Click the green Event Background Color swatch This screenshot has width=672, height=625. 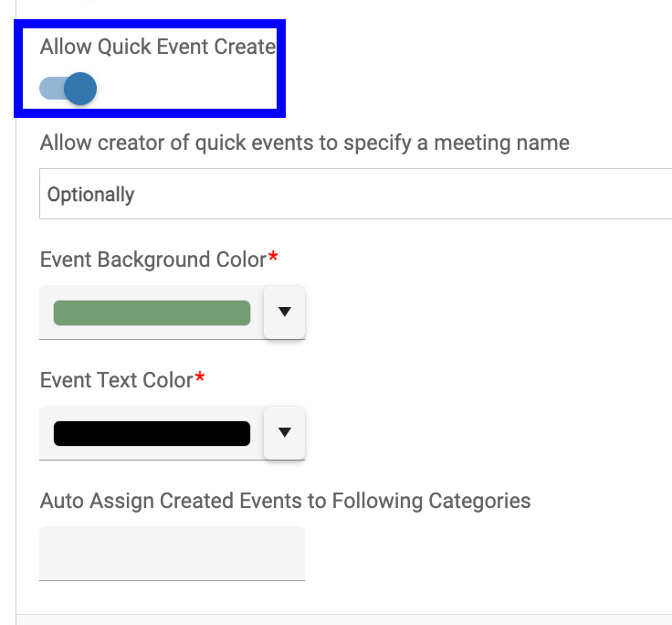tap(152, 312)
